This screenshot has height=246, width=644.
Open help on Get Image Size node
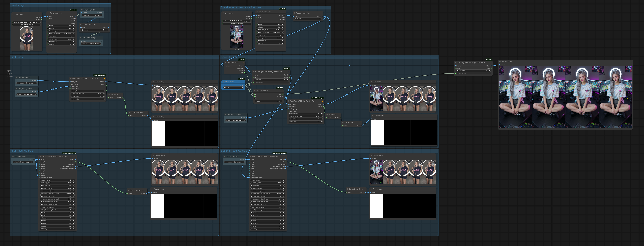point(243,63)
